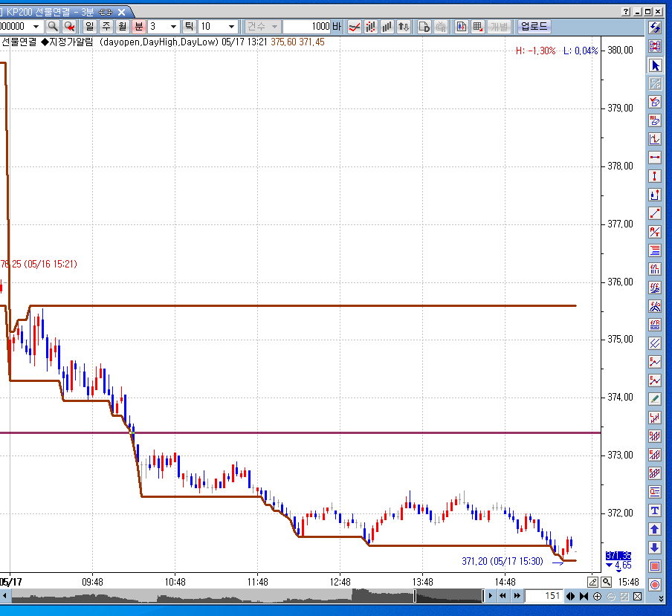
Task: Click the play button on the bottom scroll bar
Action: 491,596
